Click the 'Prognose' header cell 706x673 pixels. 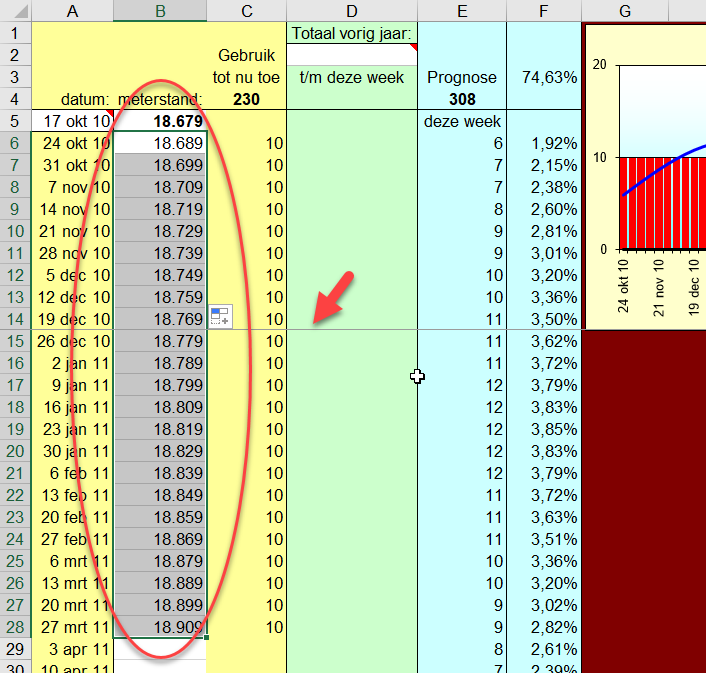(x=462, y=77)
